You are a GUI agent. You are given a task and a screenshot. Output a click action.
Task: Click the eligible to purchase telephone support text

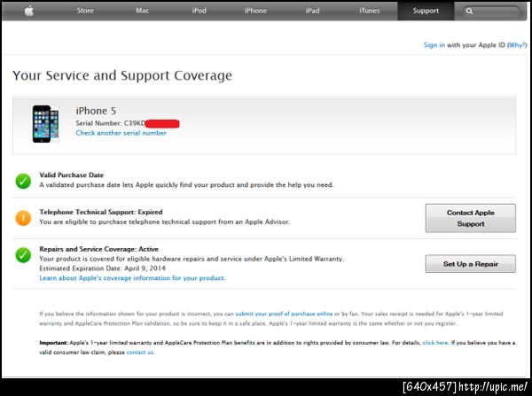click(x=165, y=221)
